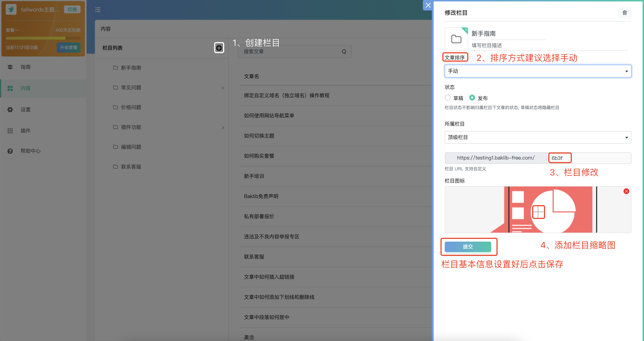
Task: Click the tailwords bird logo icon
Action: click(11, 10)
